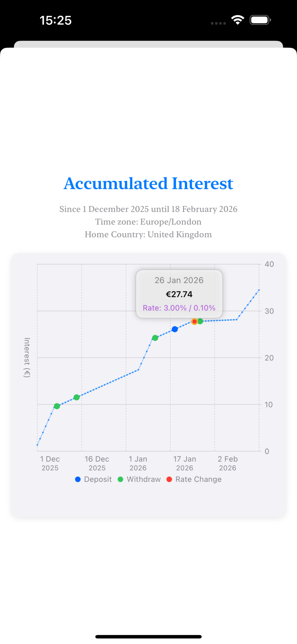Tap the home indicator bar
Viewport: 297px width, 644px height.
click(148, 637)
